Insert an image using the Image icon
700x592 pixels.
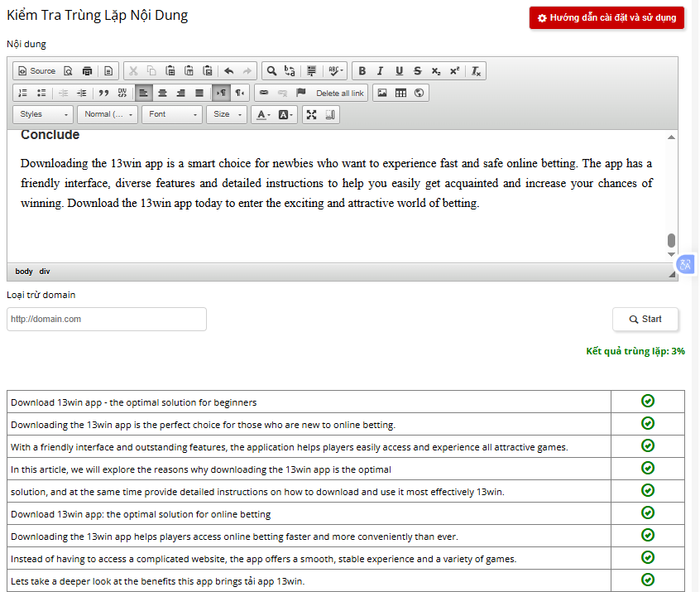[x=382, y=93]
